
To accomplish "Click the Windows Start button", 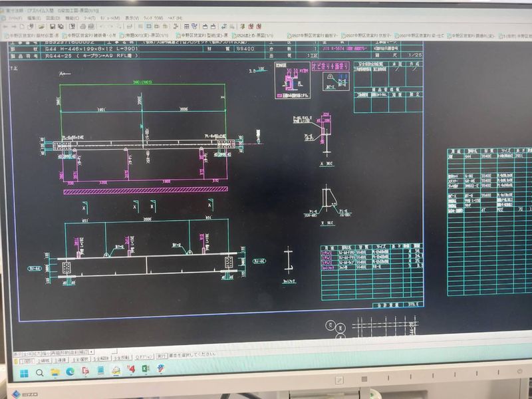I will [x=22, y=373].
